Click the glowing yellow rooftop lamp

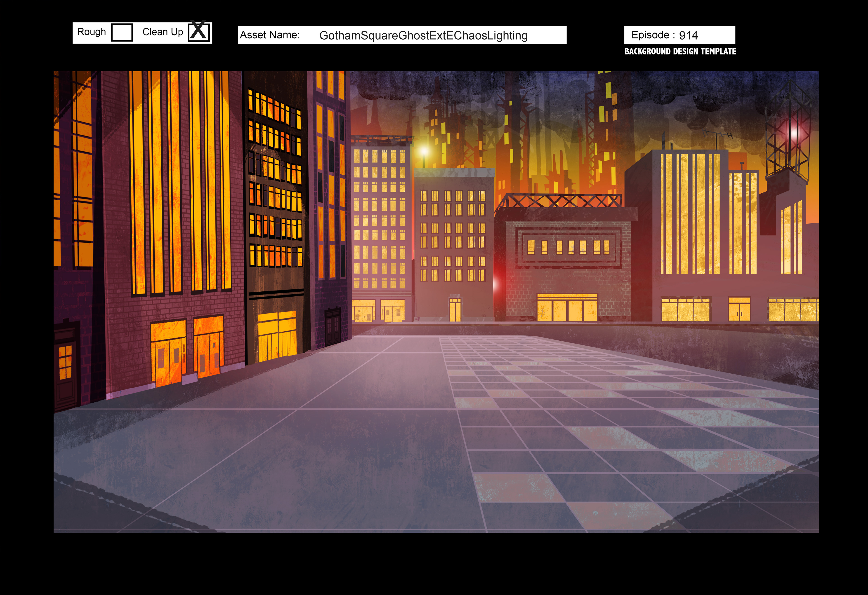coord(424,151)
